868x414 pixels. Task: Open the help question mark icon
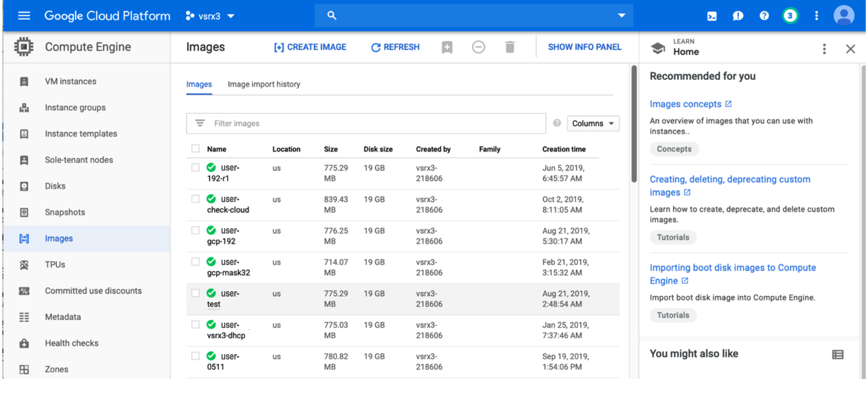[764, 16]
